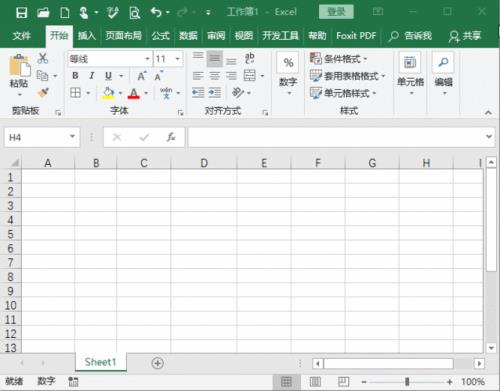Open the 公式 ribbon tab

(161, 35)
